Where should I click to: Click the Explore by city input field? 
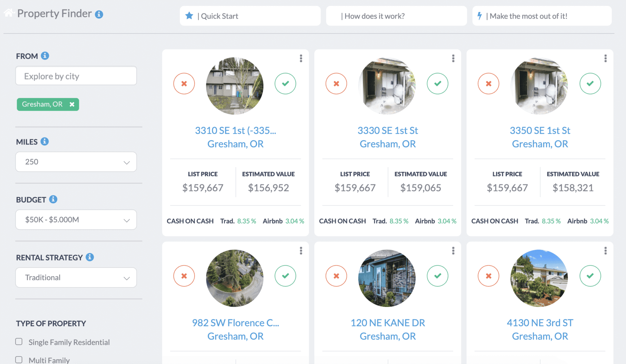click(76, 76)
